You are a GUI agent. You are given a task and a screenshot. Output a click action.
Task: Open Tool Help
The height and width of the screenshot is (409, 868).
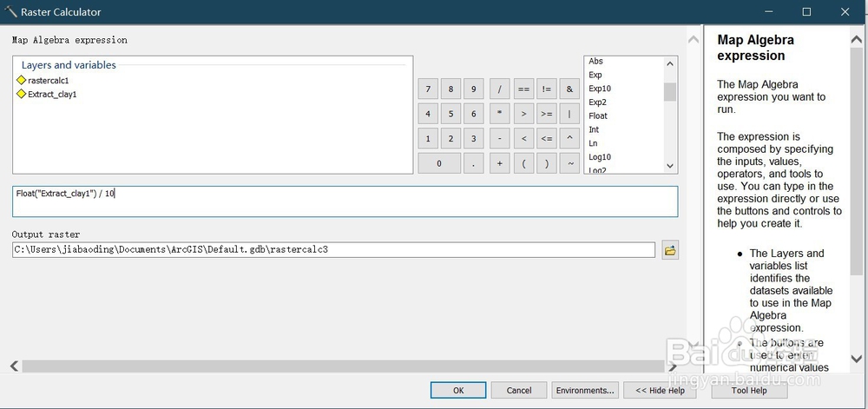pyautogui.click(x=749, y=390)
